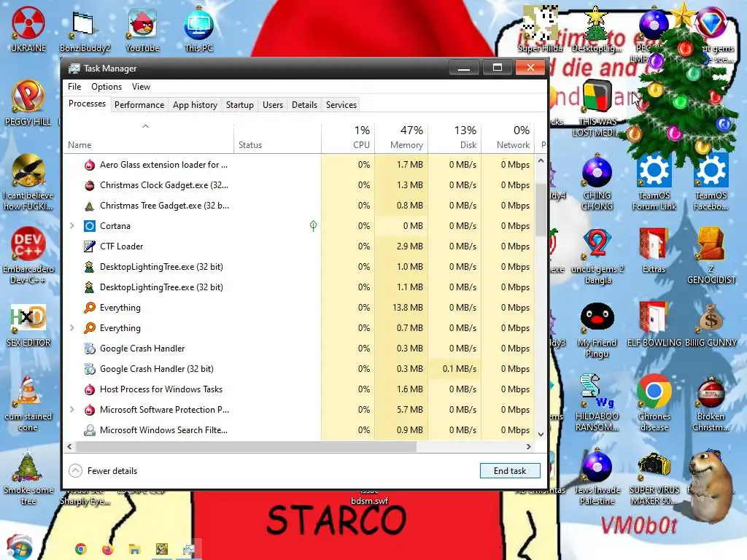The image size is (747, 560).
Task: Select Google Crash Handler (32 bit) row
Action: (299, 368)
